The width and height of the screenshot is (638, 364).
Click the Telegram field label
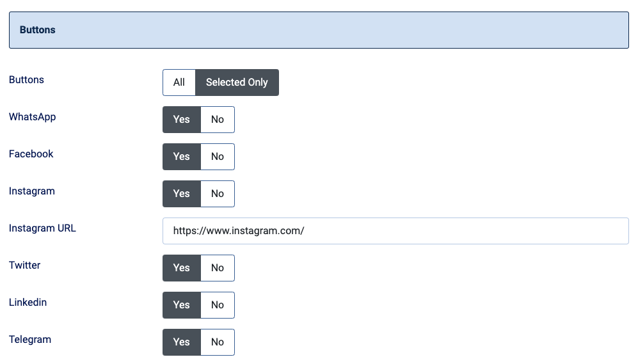point(30,340)
